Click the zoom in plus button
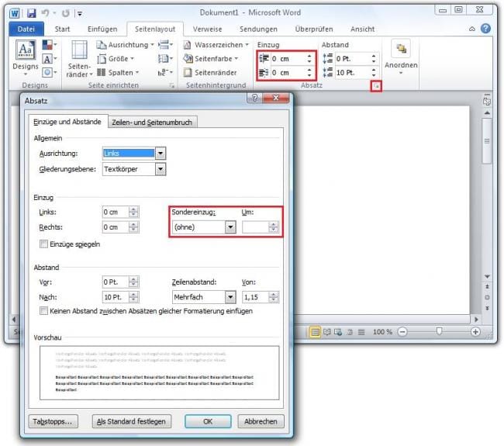The image size is (504, 446). (x=475, y=332)
